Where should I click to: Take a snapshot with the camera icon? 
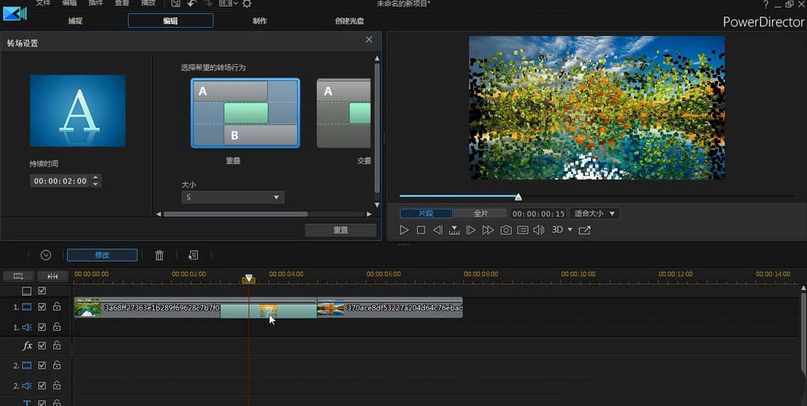coord(506,230)
